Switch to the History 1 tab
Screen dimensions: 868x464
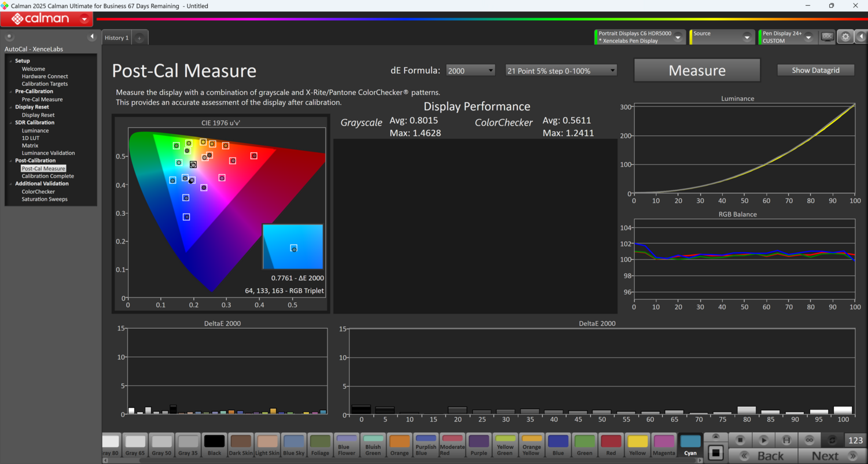coord(116,38)
